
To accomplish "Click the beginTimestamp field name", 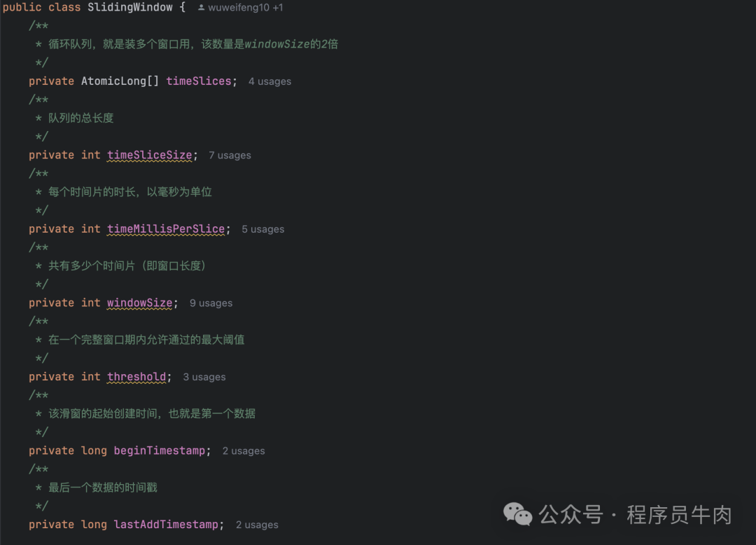I will tap(159, 450).
